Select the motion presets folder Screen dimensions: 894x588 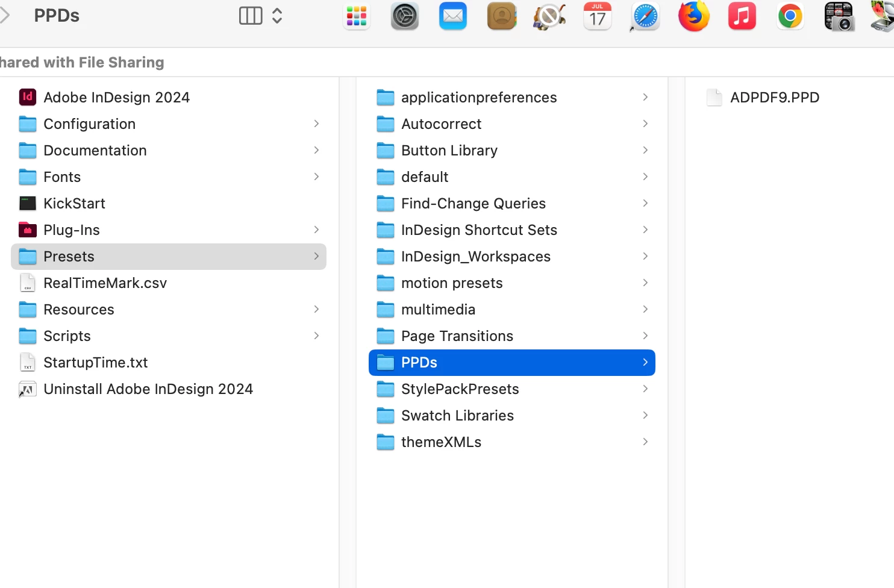click(x=512, y=283)
